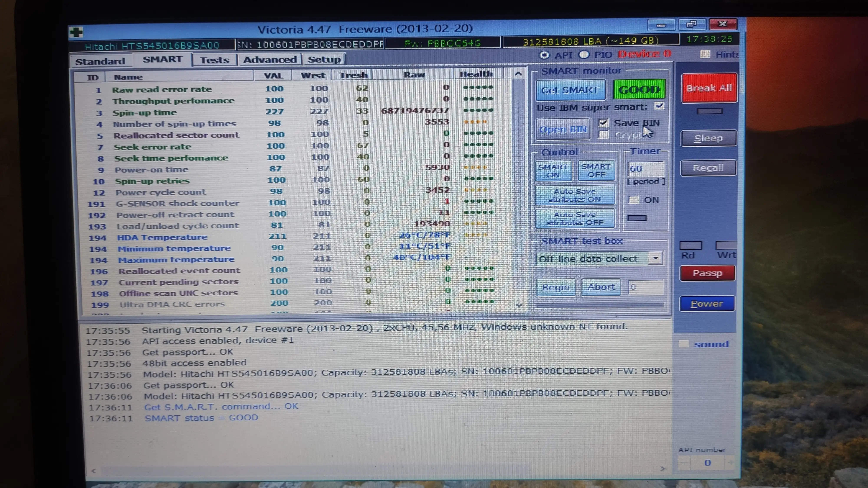Screen dimensions: 868x488
Task: Open the Advanced tab
Action: [270, 60]
